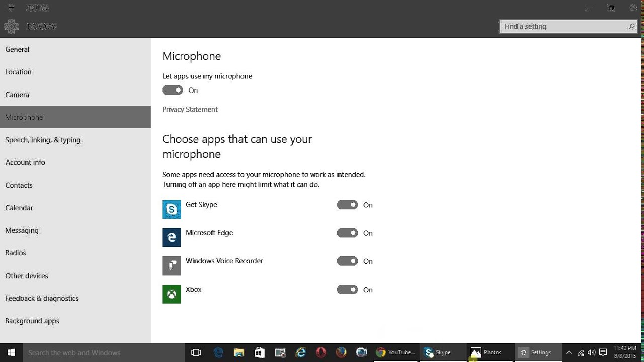Image resolution: width=644 pixels, height=362 pixels.
Task: Open the Opera browser taskbar icon
Action: click(321, 352)
